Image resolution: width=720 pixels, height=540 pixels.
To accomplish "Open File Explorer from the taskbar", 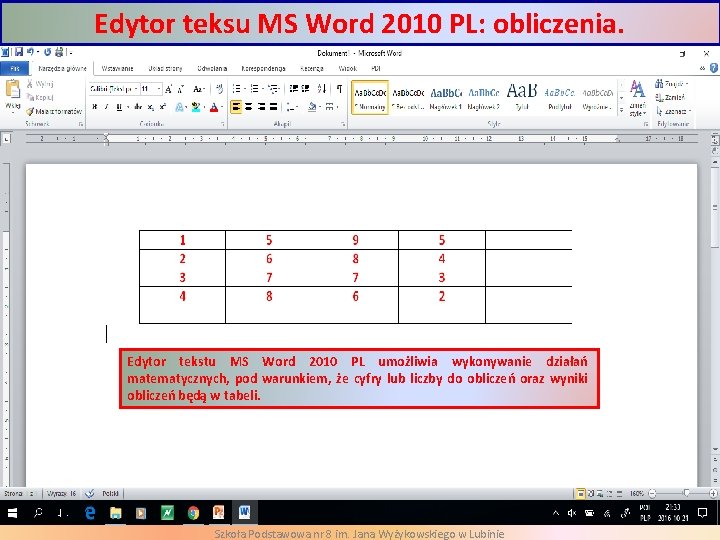I will [x=116, y=512].
